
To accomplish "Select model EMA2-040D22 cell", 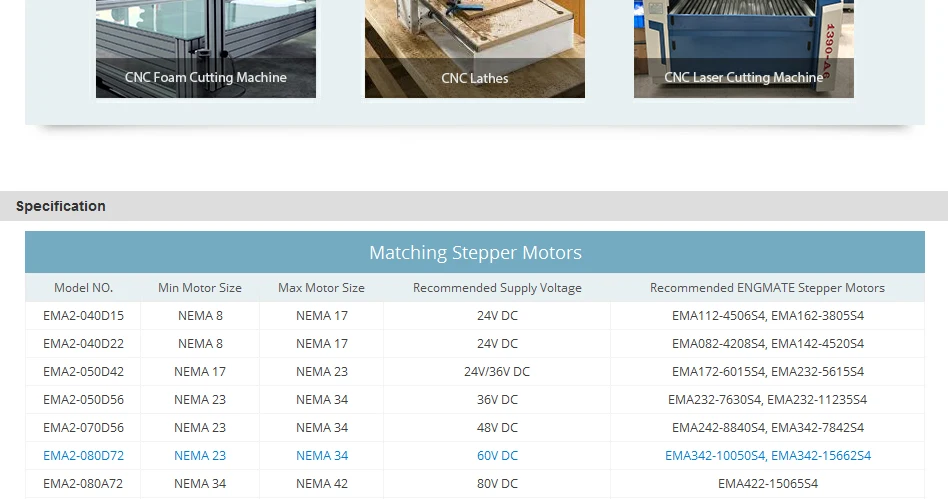I will (83, 344).
